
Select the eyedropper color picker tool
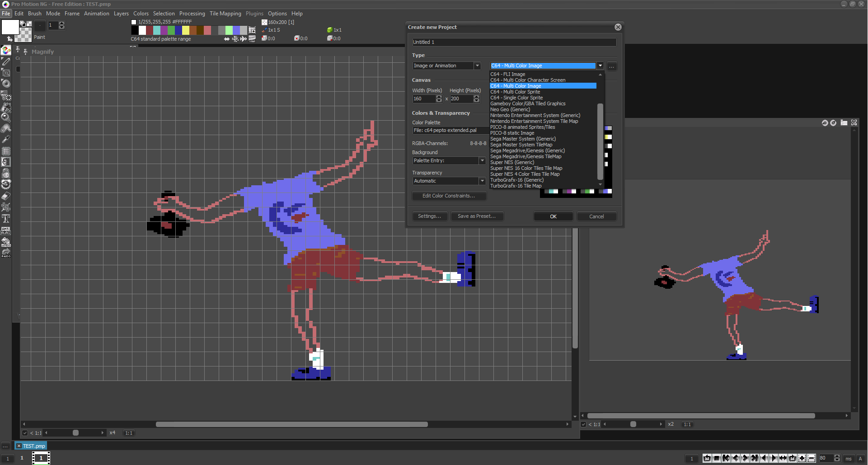pos(6,140)
